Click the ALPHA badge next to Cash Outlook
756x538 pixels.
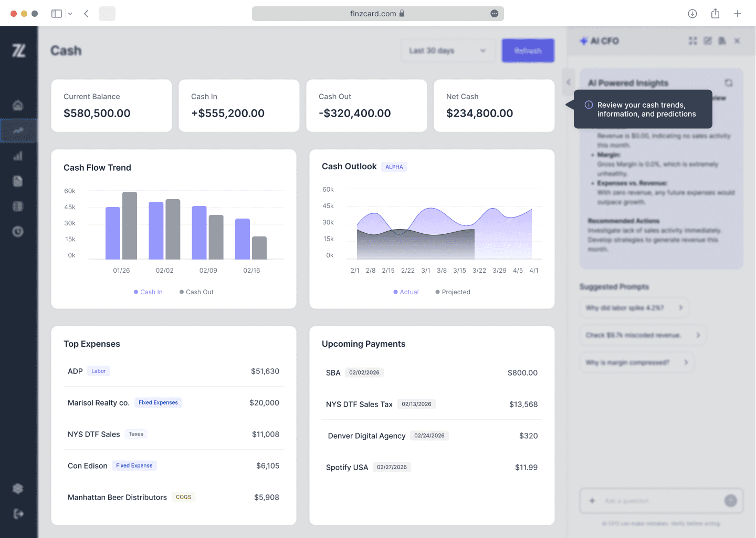point(394,167)
